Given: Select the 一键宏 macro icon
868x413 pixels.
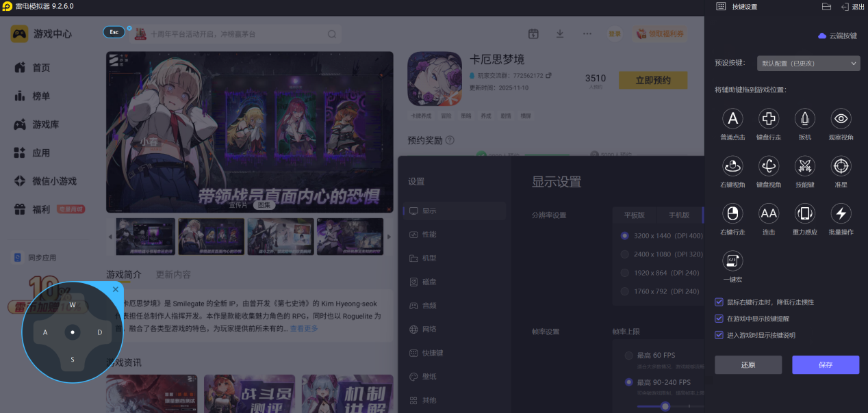Looking at the screenshot, I should (x=732, y=261).
